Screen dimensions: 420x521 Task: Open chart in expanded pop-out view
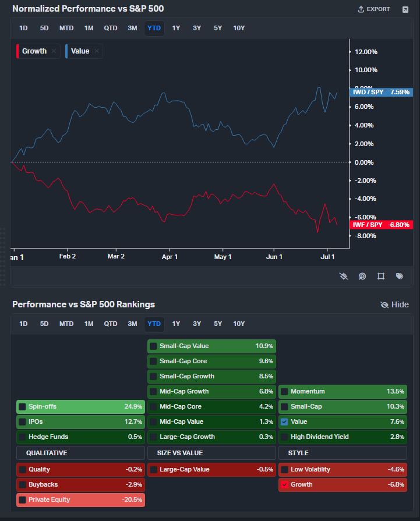click(405, 10)
